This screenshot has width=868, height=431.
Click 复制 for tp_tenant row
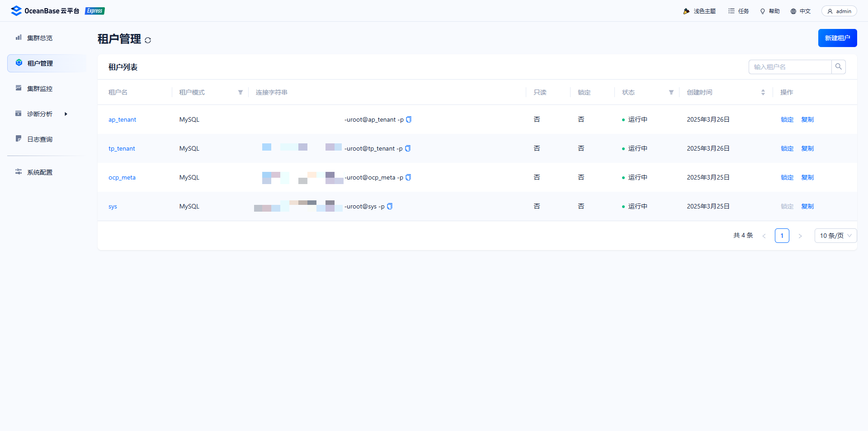(x=807, y=148)
